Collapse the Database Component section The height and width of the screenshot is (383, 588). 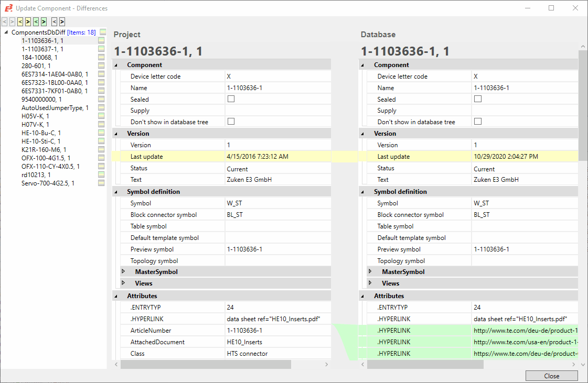click(362, 65)
